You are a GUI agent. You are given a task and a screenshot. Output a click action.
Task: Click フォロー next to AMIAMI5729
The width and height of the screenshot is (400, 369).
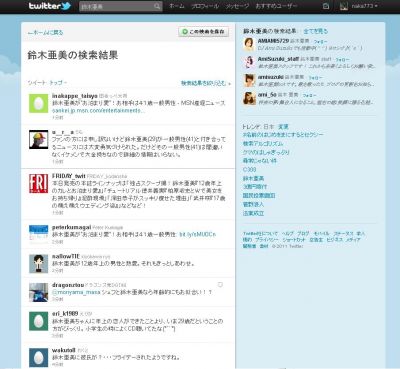click(x=320, y=42)
